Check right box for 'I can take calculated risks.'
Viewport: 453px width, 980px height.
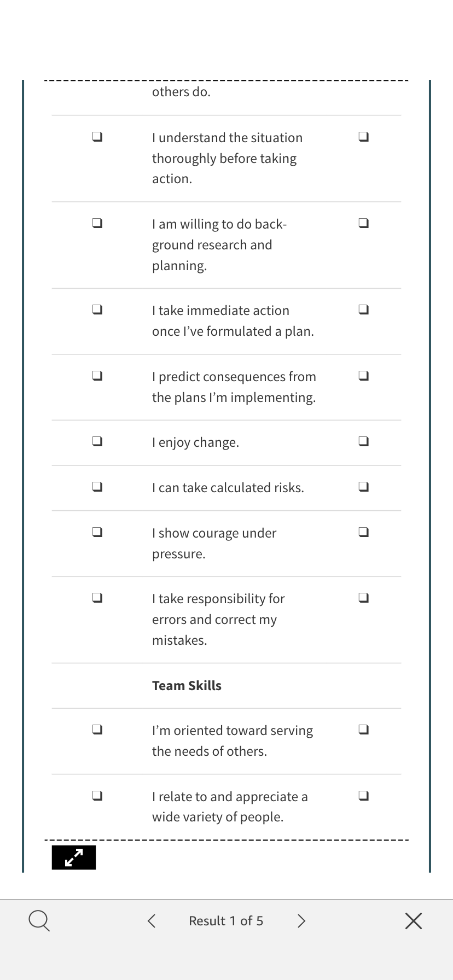point(363,487)
